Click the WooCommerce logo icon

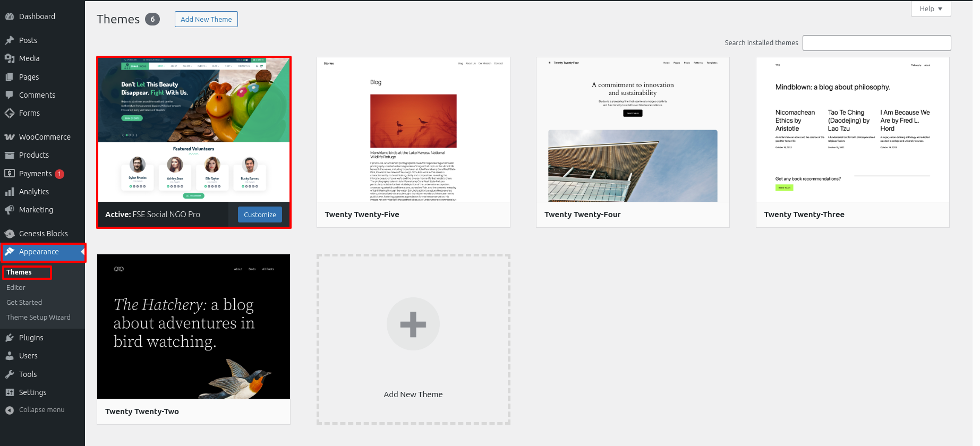[x=10, y=137]
